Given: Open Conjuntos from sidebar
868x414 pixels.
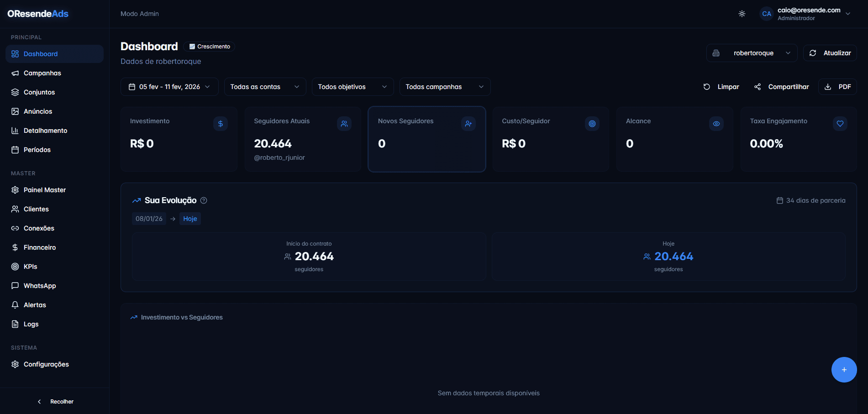Looking at the screenshot, I should click(x=54, y=92).
